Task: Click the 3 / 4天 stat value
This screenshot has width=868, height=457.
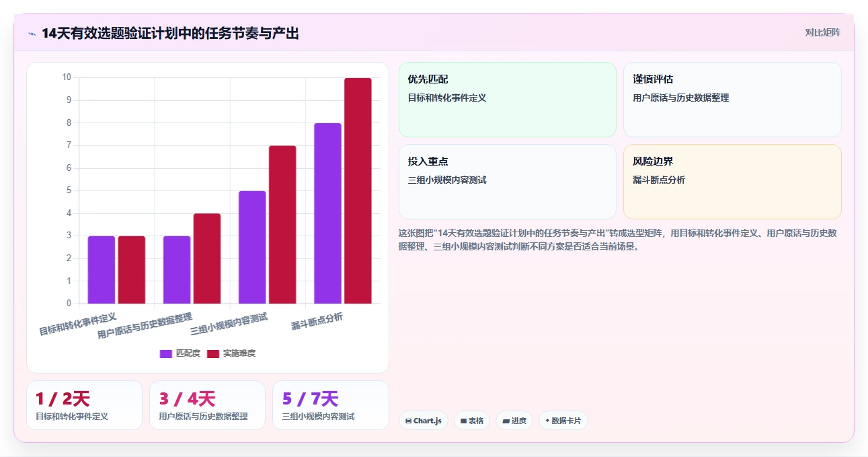Action: [187, 399]
